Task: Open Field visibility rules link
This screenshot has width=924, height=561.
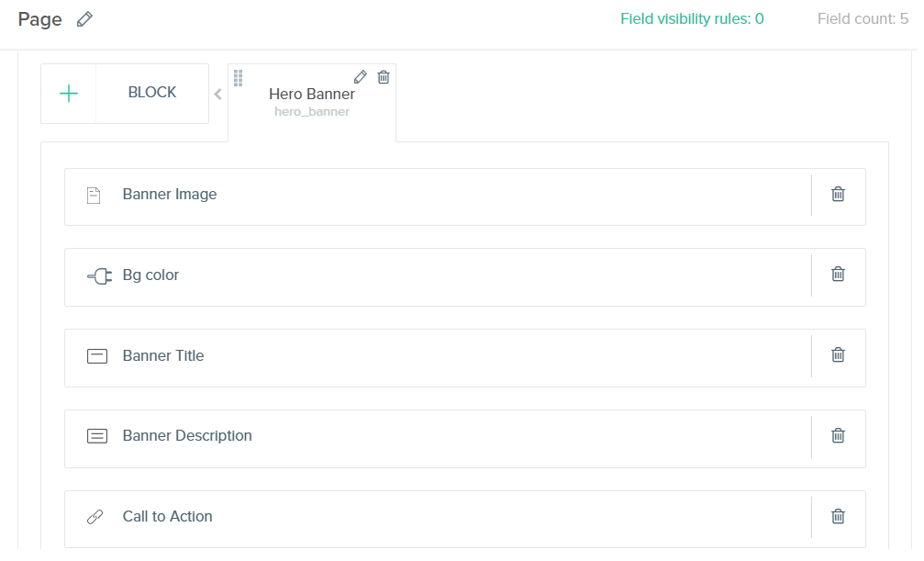Action: point(692,19)
